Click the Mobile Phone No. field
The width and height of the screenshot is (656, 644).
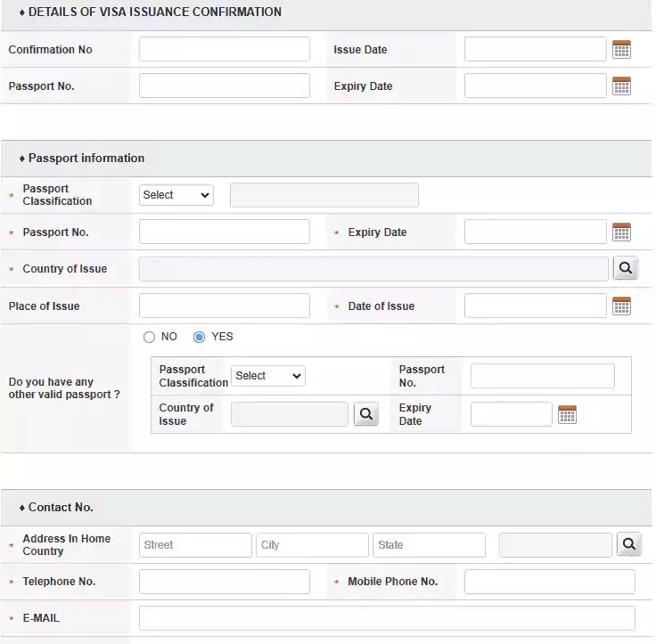[550, 582]
